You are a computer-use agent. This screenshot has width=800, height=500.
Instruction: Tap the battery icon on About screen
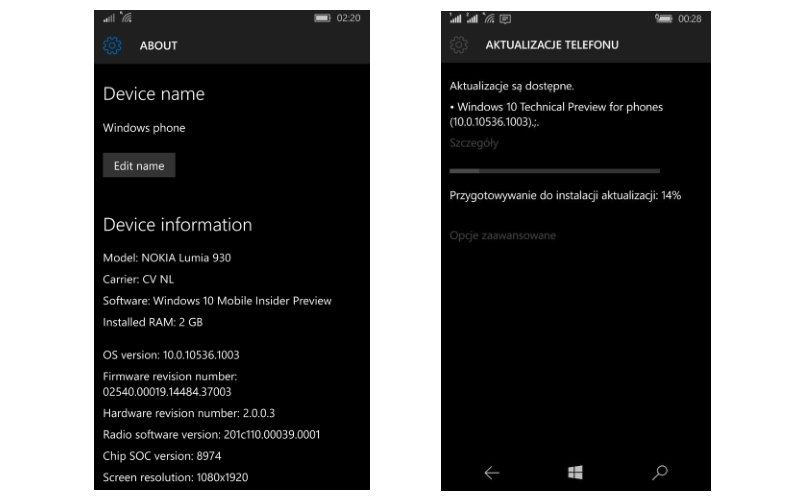coord(322,18)
